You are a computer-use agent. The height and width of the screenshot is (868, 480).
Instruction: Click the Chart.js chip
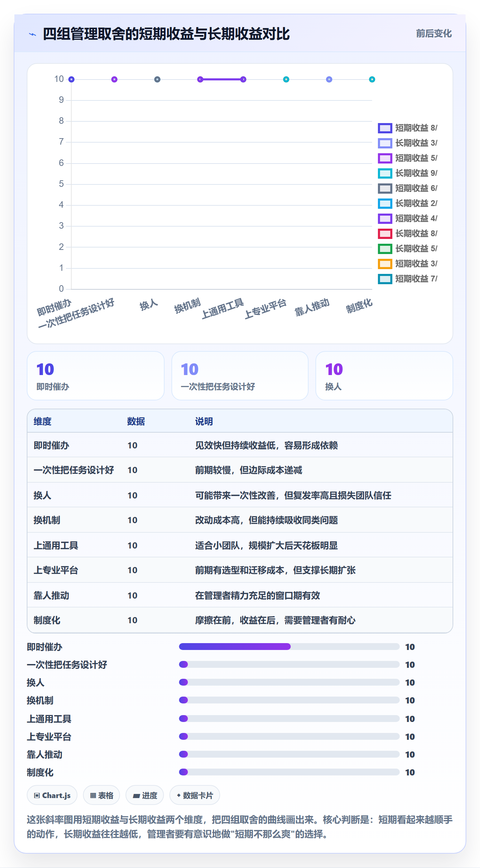click(52, 795)
